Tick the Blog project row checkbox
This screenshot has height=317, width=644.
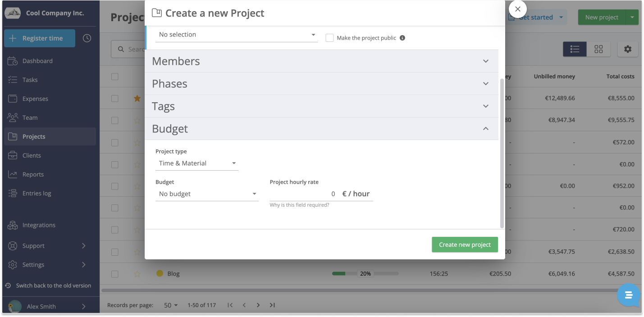click(115, 274)
